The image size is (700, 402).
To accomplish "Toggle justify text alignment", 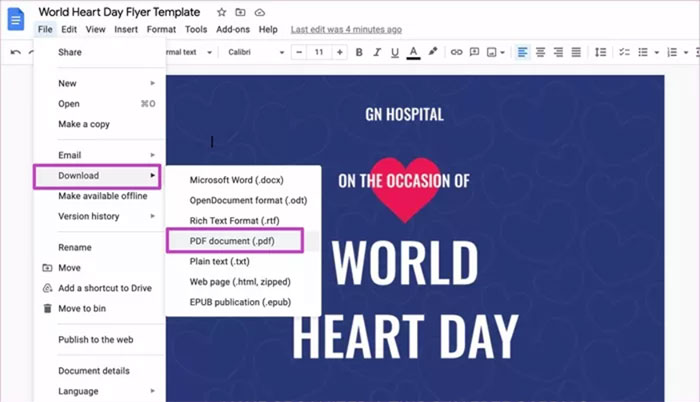I will (577, 52).
